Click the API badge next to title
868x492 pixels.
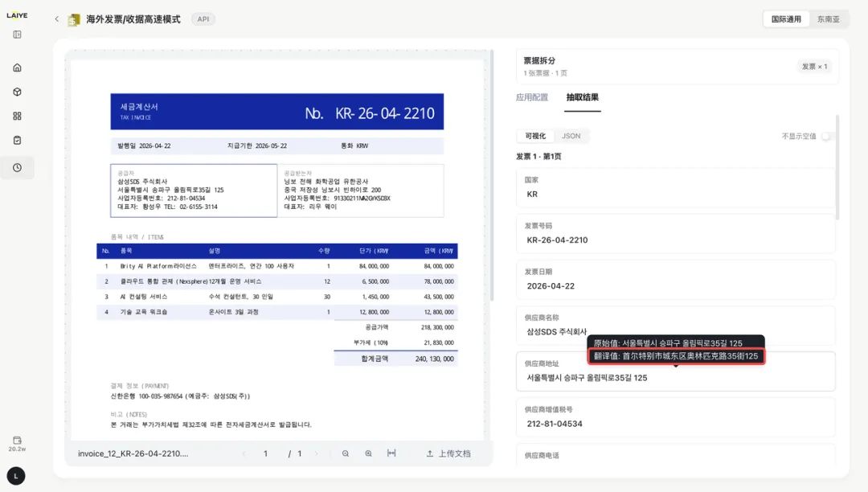tap(203, 19)
